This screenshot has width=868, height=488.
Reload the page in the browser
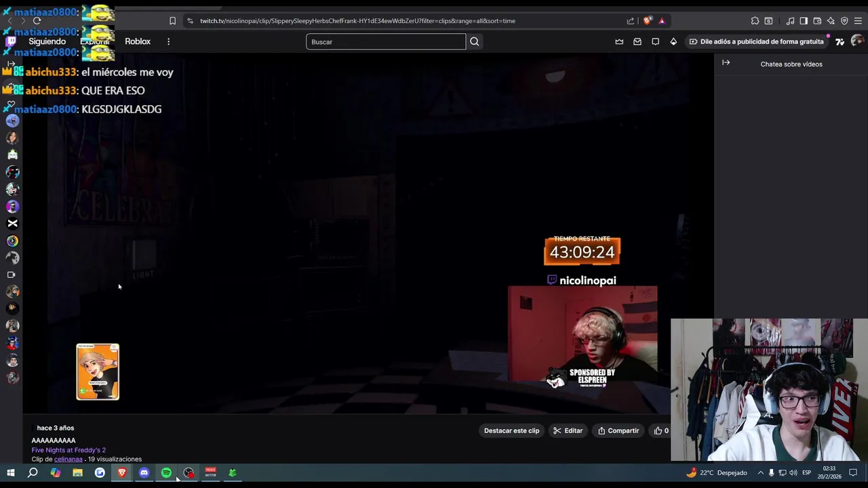37,21
